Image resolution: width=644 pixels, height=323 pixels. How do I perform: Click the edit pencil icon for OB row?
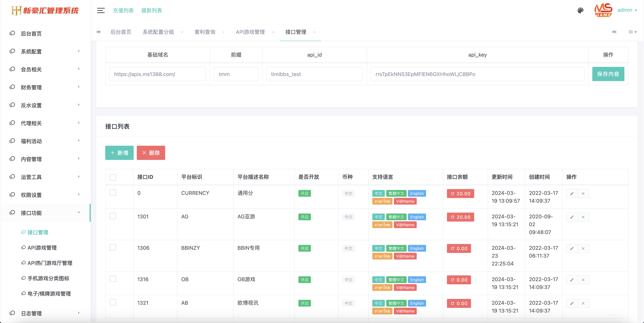point(572,280)
